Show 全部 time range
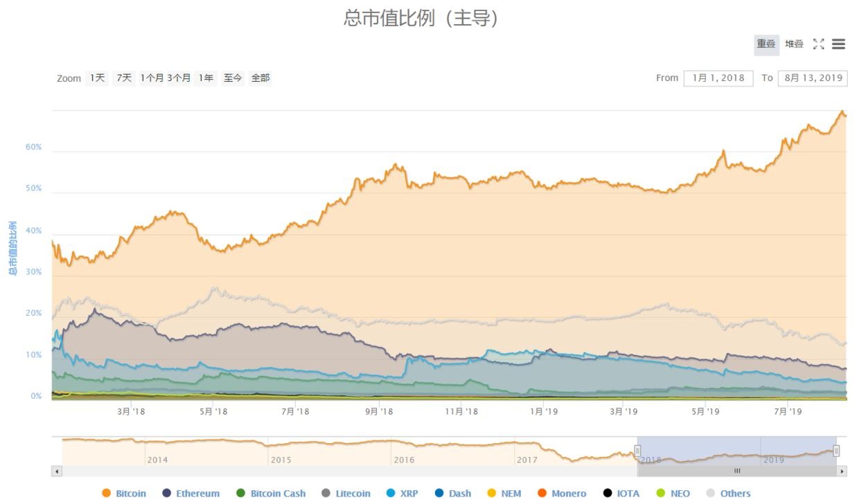This screenshot has width=859, height=504. [x=260, y=78]
